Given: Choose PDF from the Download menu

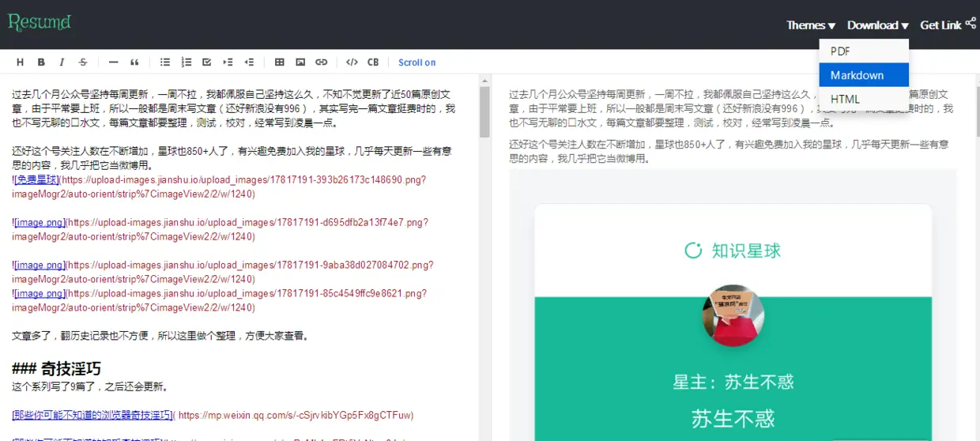Looking at the screenshot, I should tap(864, 51).
